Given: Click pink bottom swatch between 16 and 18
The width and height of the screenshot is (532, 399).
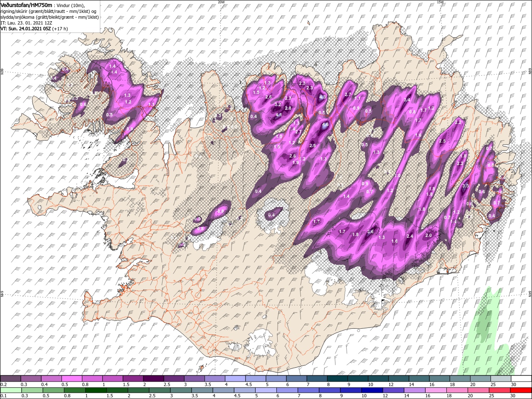Looking at the screenshot, I should (x=436, y=390).
